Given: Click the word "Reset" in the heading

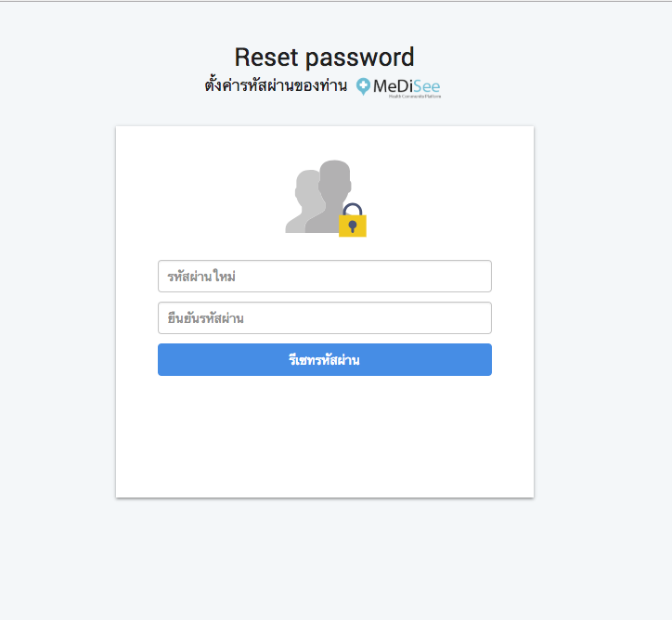Looking at the screenshot, I should coord(267,58).
